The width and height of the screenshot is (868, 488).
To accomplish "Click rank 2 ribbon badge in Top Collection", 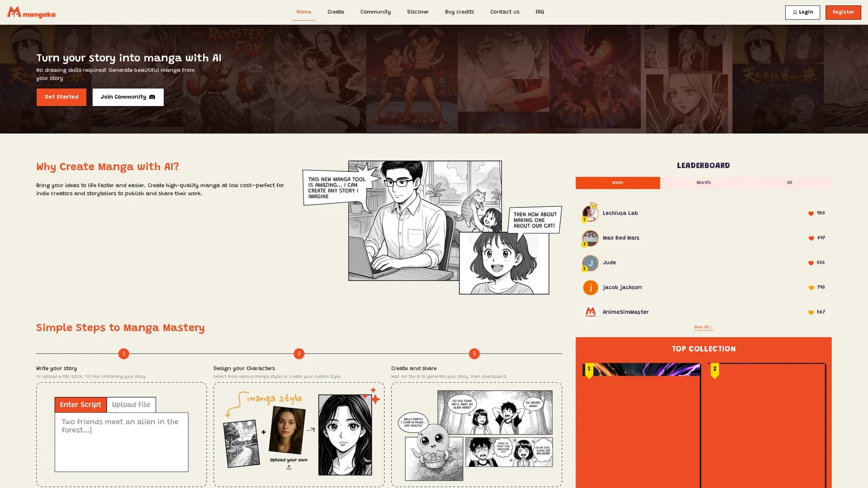I will 715,371.
